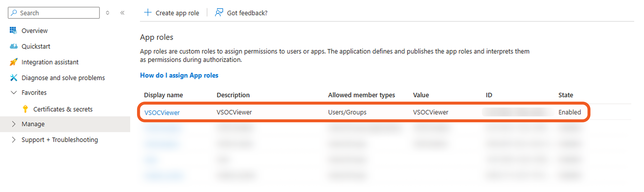Click the Quickstart cloud icon
The height and width of the screenshot is (192, 644).
14,46
